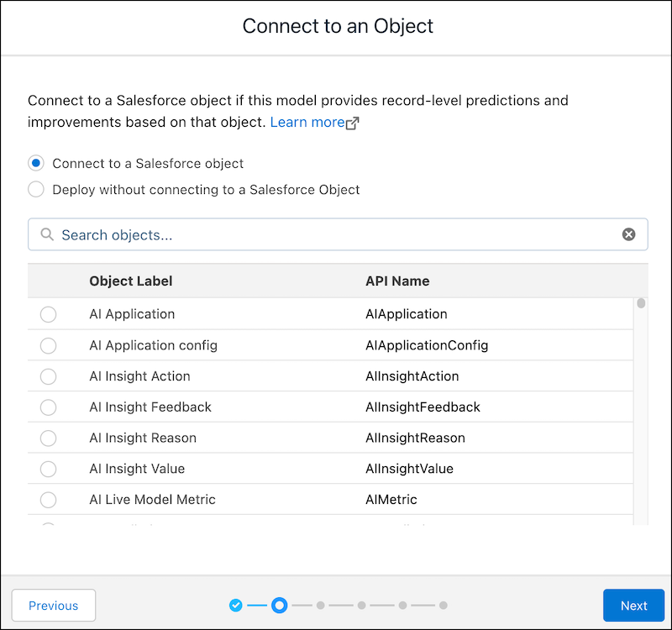
Task: Select 'Deploy without connecting to a Salesforce Object'
Action: tap(36, 189)
